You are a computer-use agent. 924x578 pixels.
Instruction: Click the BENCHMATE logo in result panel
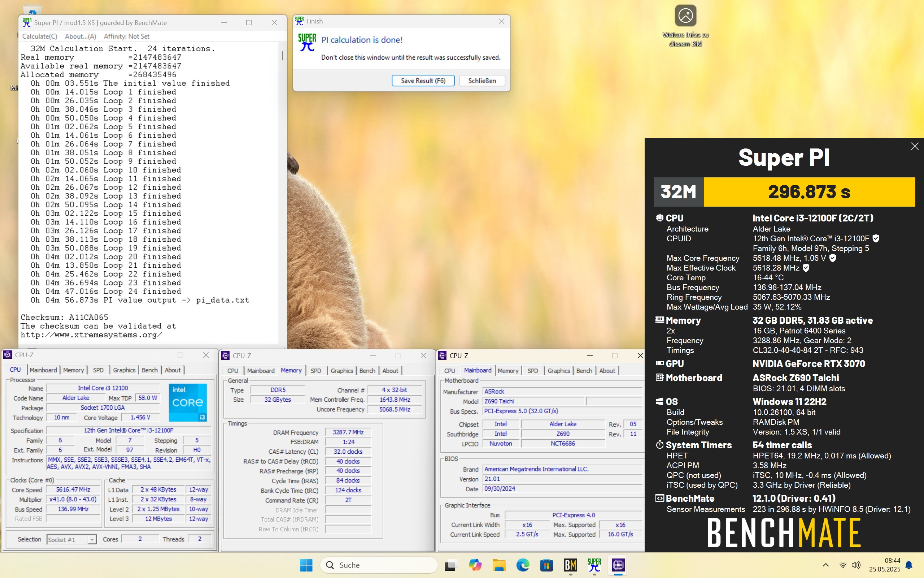(x=784, y=532)
